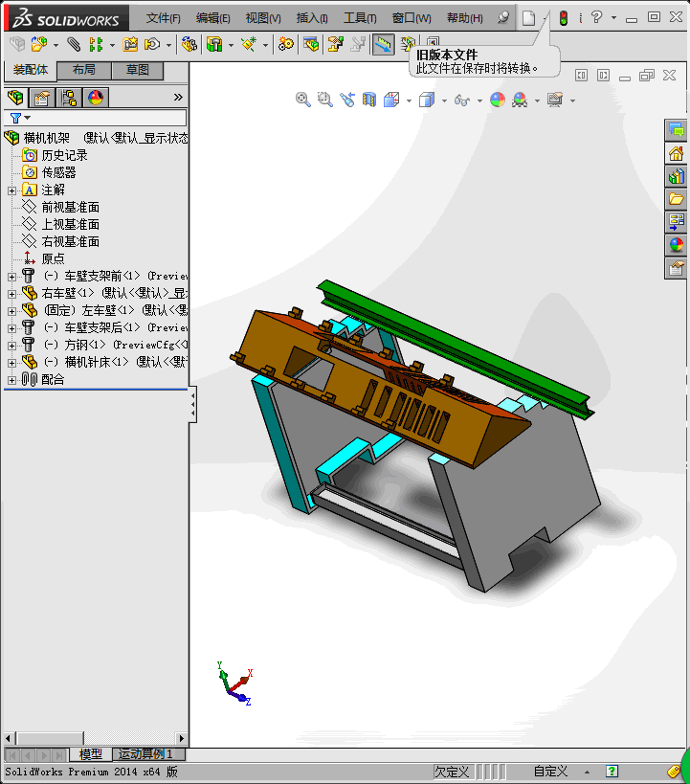
Task: Expand the 车壁支架前<1> component node
Action: pos(12,277)
